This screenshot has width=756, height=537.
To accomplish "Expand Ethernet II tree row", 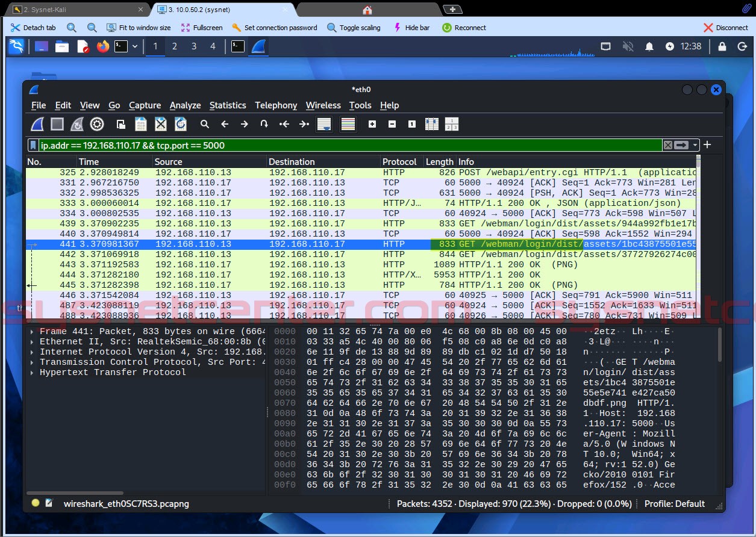I will 32,342.
